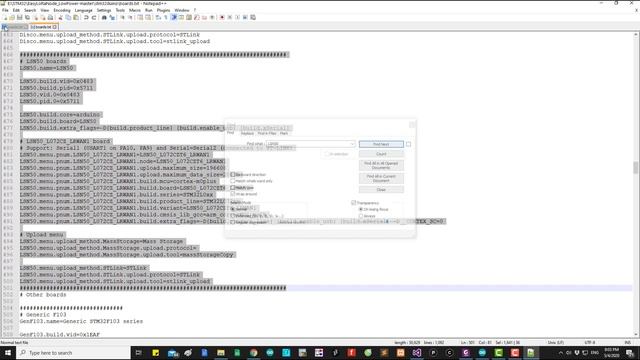Show hidden system tray icons chevron
This screenshot has width=640, height=360.
(560, 353)
